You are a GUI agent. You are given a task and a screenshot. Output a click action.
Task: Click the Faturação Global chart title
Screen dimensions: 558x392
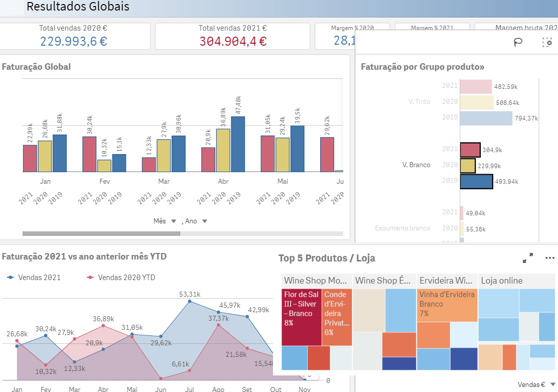pyautogui.click(x=36, y=67)
